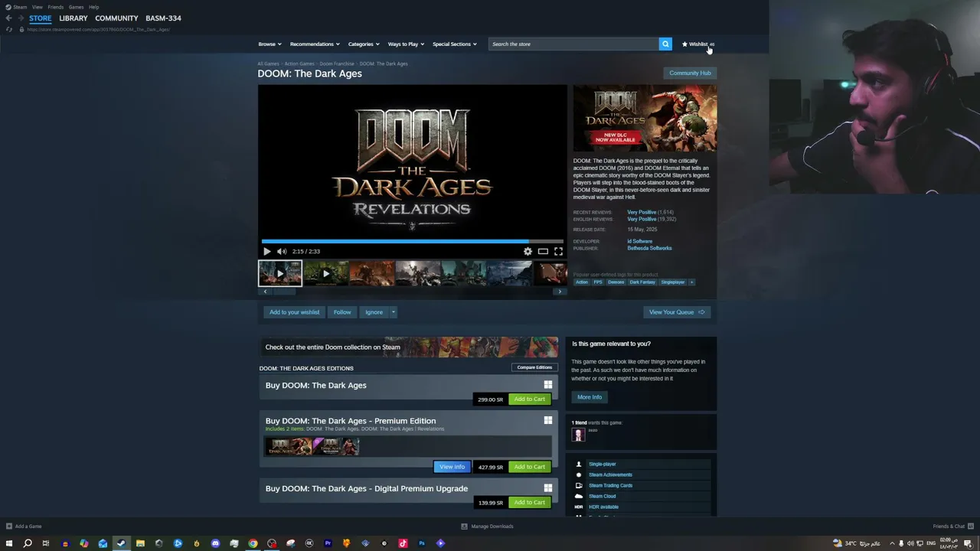The width and height of the screenshot is (980, 551).
Task: Click Steam Achievements feature link
Action: 610,474
